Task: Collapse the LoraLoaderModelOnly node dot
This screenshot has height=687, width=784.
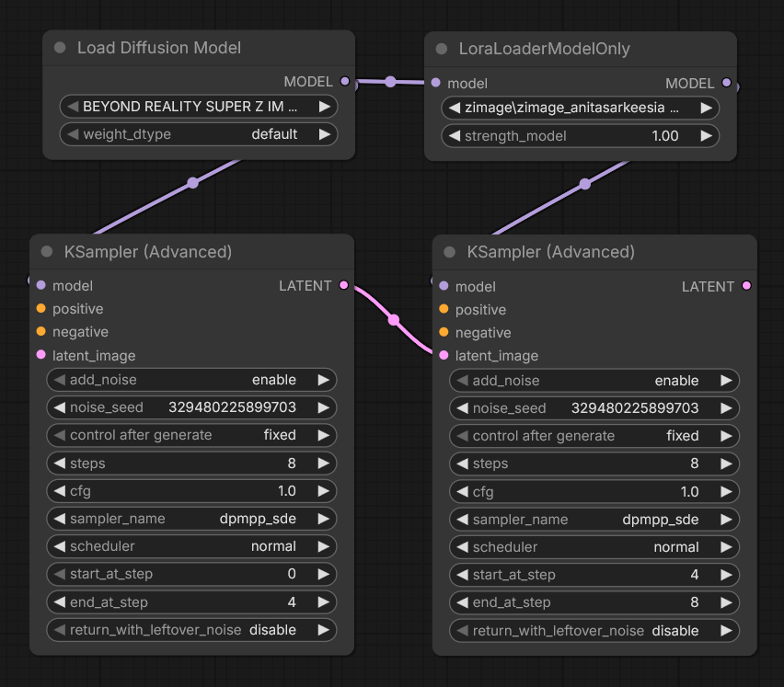Action: [x=442, y=49]
